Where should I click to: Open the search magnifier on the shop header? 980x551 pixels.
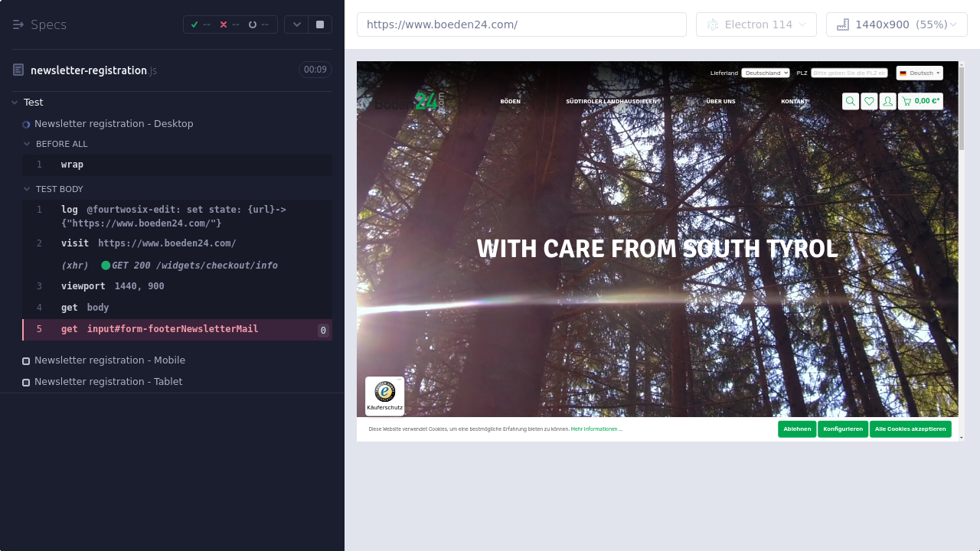(x=850, y=101)
